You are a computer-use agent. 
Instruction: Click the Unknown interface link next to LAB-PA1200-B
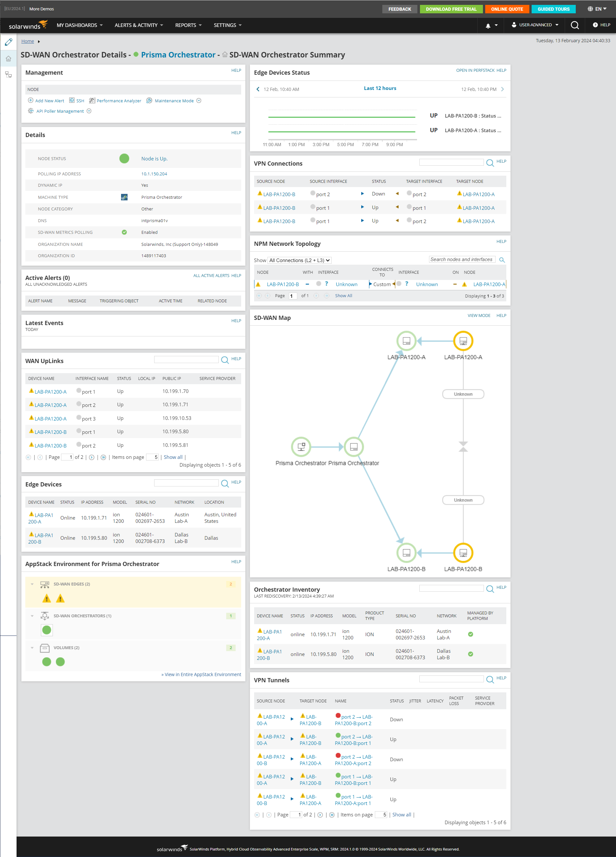tap(346, 284)
